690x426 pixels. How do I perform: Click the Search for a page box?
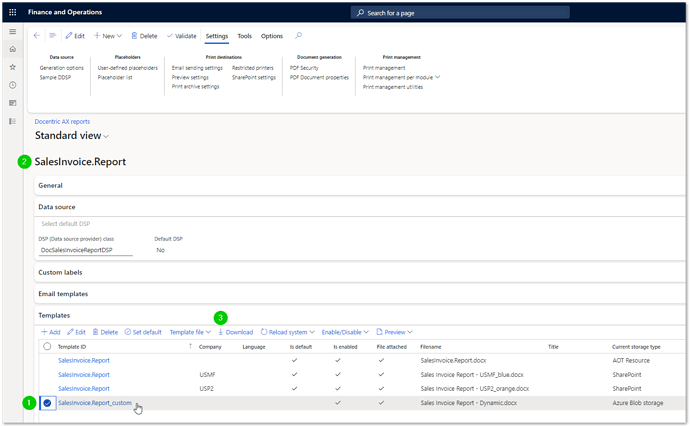pyautogui.click(x=460, y=13)
